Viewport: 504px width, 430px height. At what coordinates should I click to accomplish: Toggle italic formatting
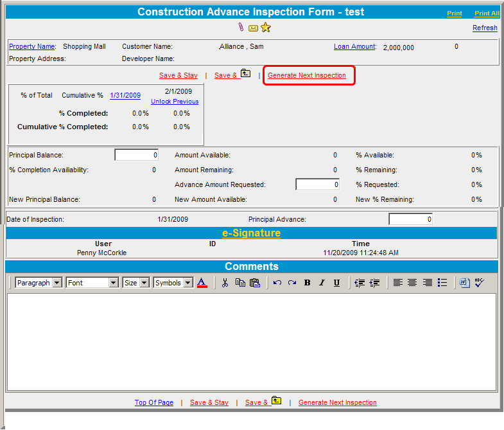tap(322, 283)
